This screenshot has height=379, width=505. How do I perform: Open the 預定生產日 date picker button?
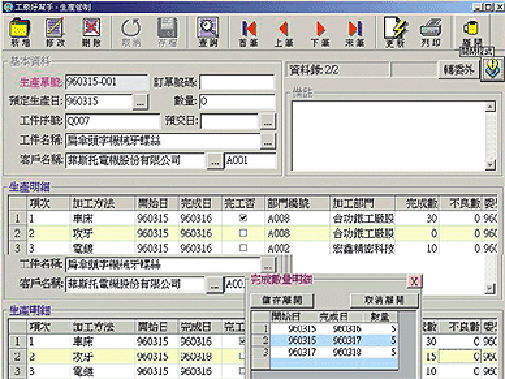pos(140,102)
